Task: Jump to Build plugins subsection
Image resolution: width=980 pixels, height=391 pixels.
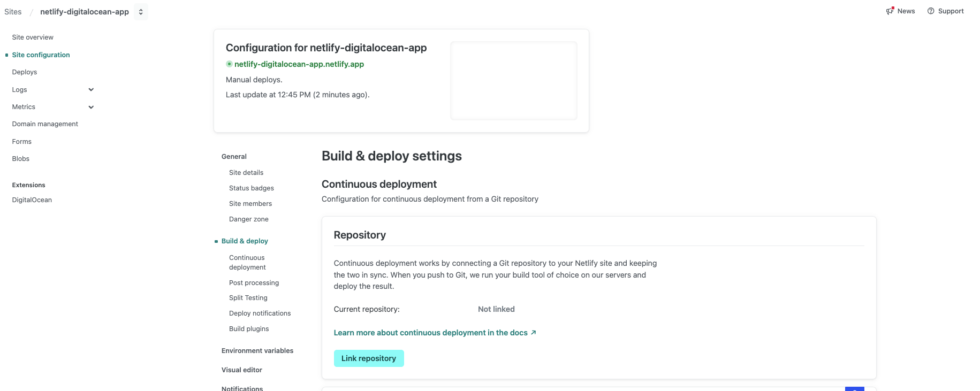Action: (249, 329)
